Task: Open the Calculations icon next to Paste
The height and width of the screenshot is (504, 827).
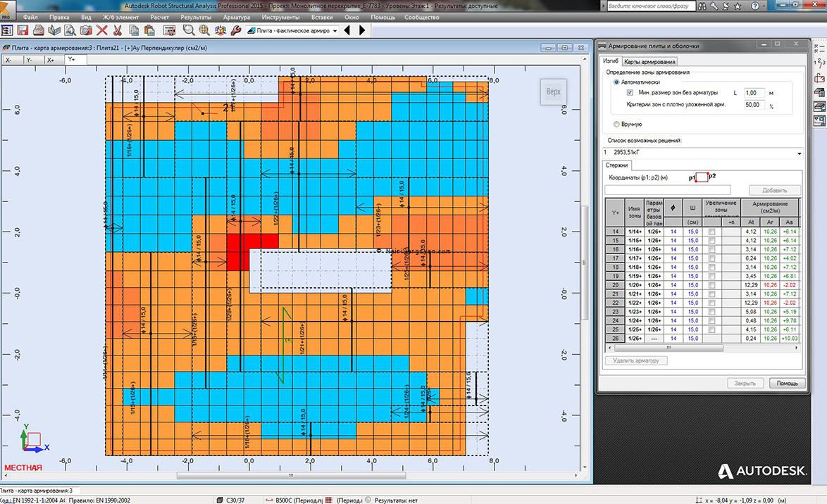Action: click(x=169, y=30)
